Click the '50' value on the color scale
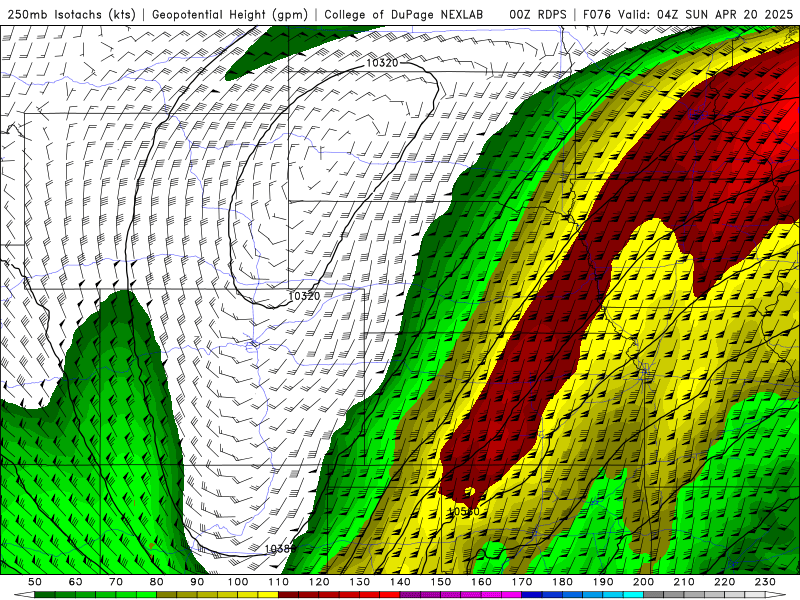This screenshot has width=800, height=600. (x=35, y=582)
